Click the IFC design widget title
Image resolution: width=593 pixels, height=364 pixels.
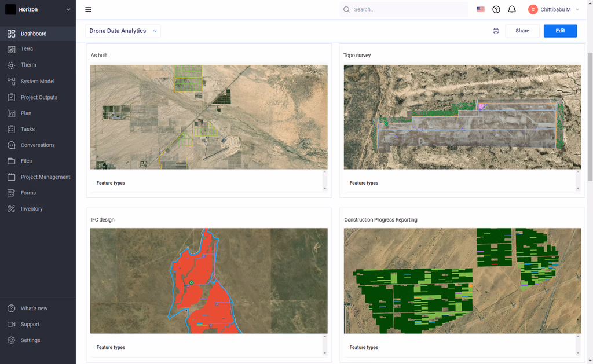tap(103, 219)
